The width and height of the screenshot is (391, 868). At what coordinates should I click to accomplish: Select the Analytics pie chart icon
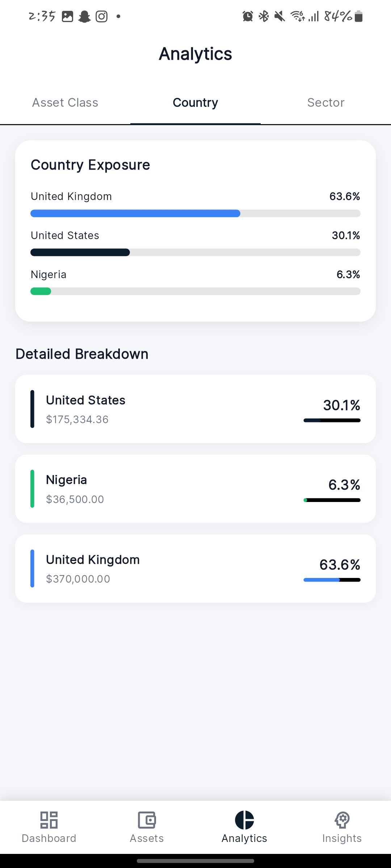pos(244,820)
